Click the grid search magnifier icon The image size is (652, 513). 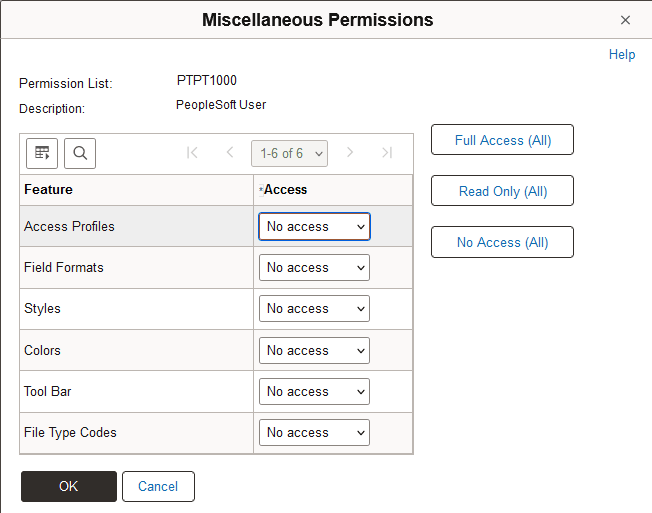(80, 153)
